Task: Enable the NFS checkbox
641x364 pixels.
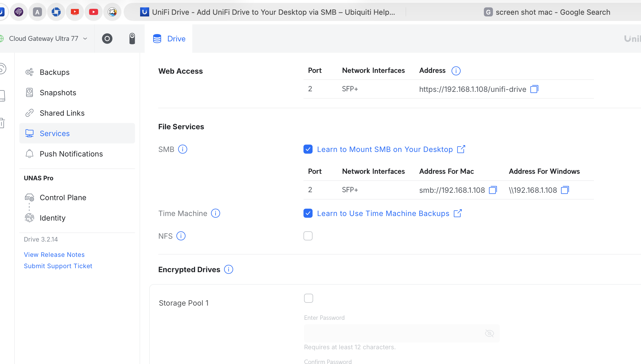Action: [308, 236]
